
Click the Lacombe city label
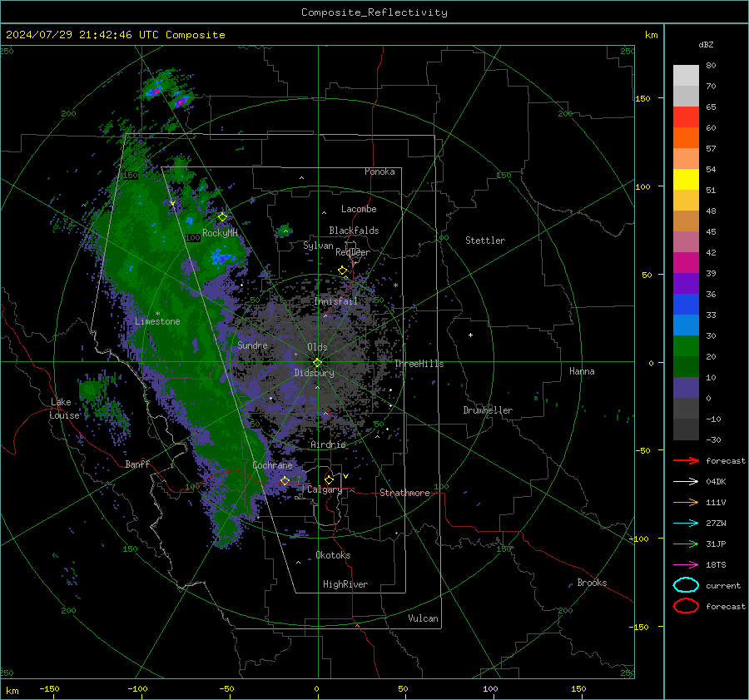(359, 209)
